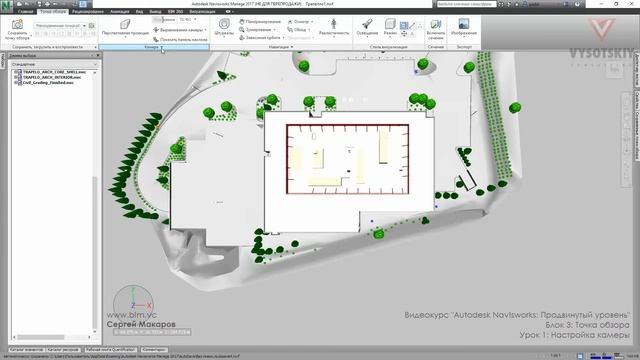The image size is (640, 360).
Task: Open the Quantification Workbook tab at bottom
Action: point(111,350)
